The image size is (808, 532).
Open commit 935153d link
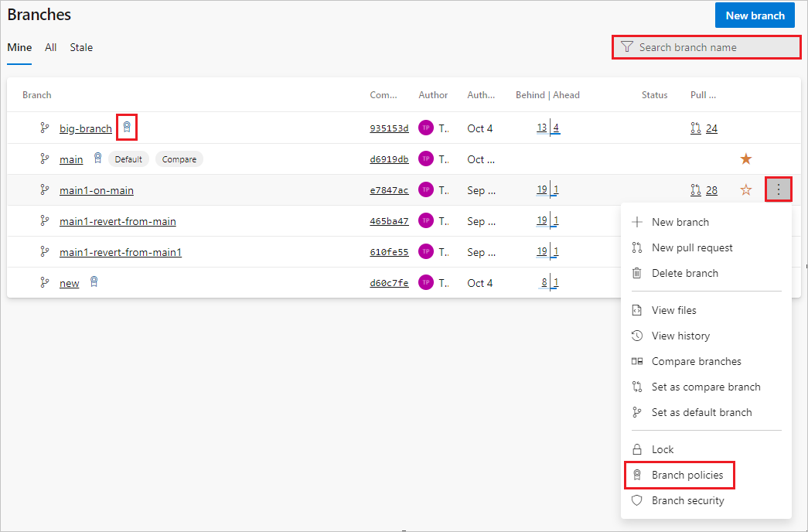tap(389, 128)
